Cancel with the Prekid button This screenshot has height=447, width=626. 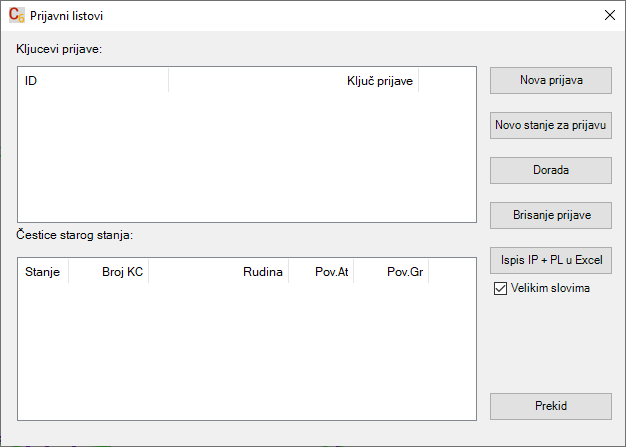point(550,406)
